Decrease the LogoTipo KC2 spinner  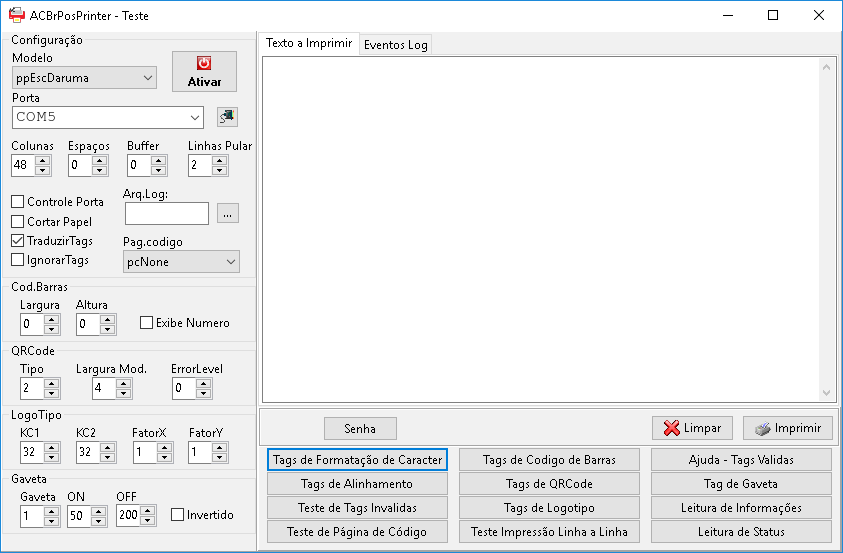point(108,457)
